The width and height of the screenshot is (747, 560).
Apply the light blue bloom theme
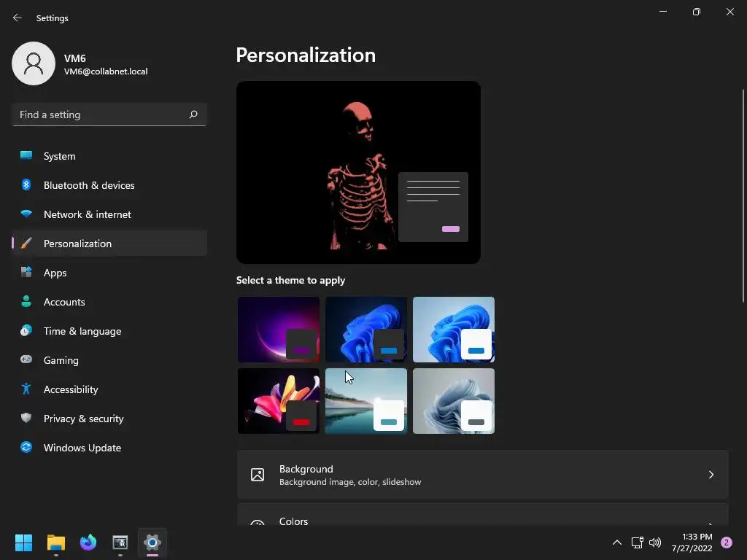[x=454, y=330]
